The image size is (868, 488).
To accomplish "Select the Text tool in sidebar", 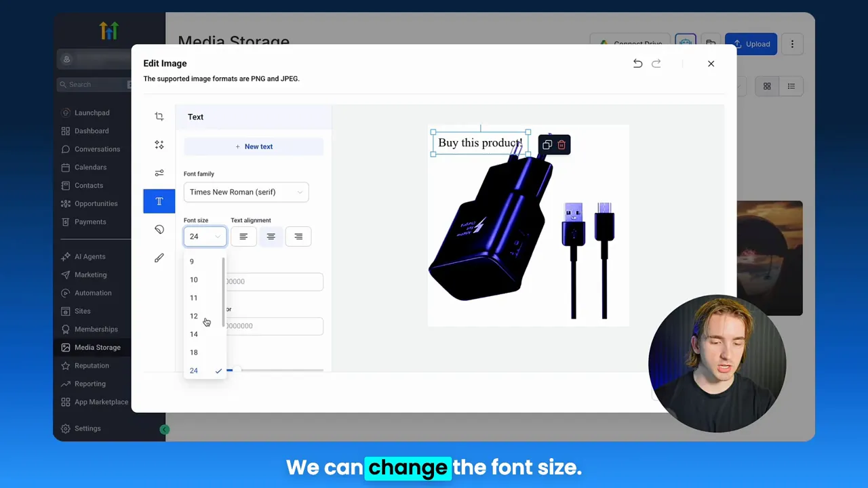I will pyautogui.click(x=159, y=201).
